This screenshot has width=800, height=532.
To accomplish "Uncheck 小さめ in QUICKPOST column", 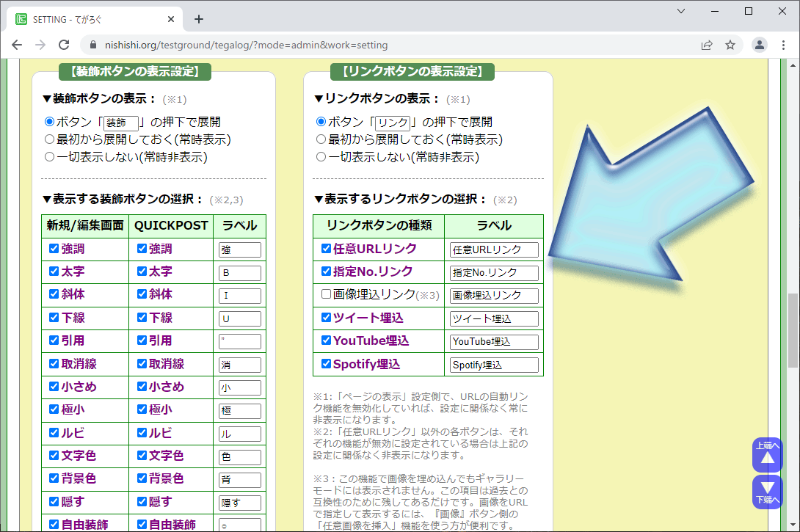I will (x=142, y=386).
